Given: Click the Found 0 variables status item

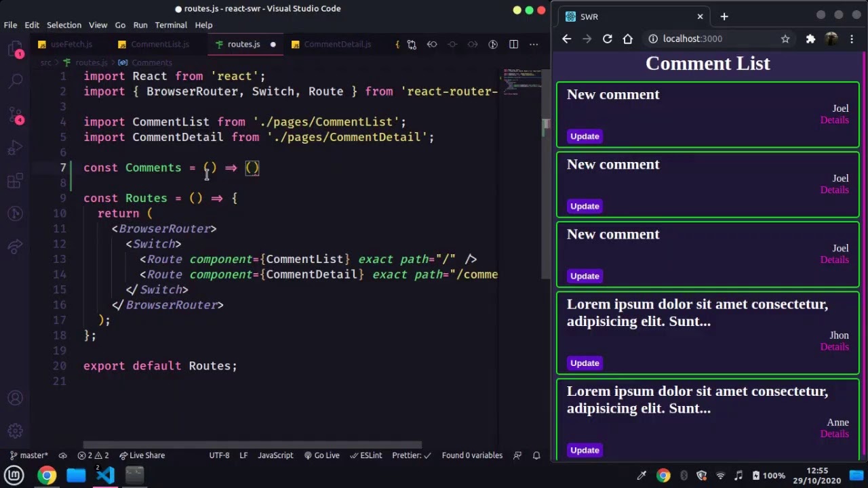Looking at the screenshot, I should pyautogui.click(x=472, y=455).
